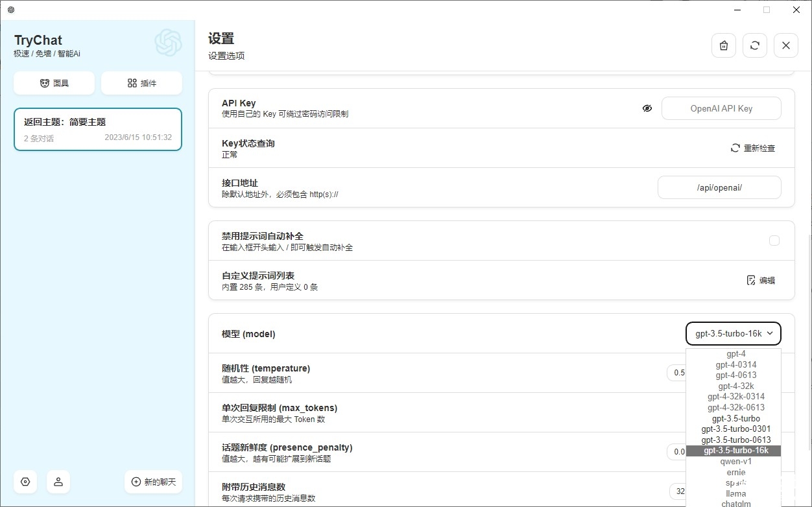The width and height of the screenshot is (812, 507).
Task: Click the 话题新鲜度 (presence_penalty) label
Action: tap(287, 447)
